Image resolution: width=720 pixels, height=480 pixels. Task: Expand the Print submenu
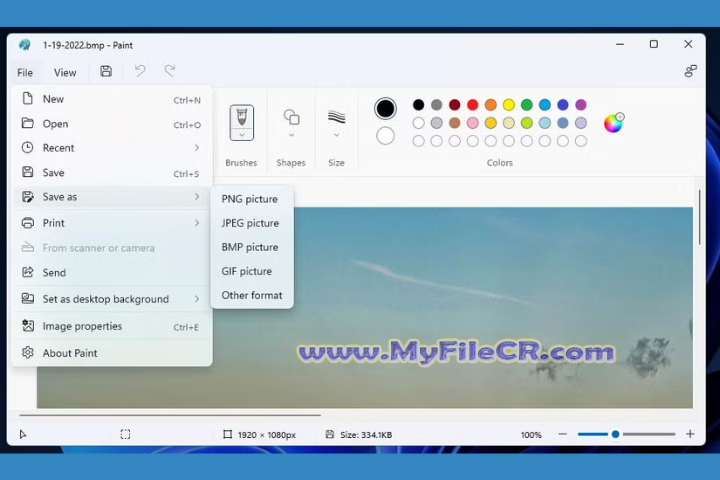click(x=113, y=223)
